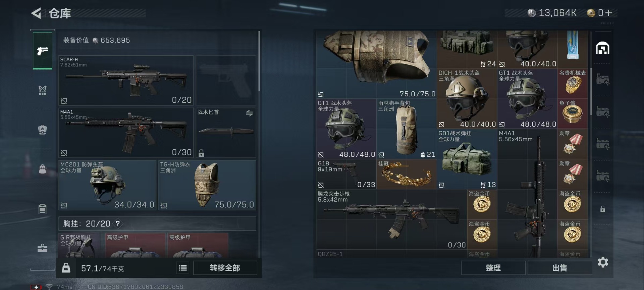644x290 pixels.
Task: Open the list view icon beside 转移全部
Action: click(x=183, y=268)
